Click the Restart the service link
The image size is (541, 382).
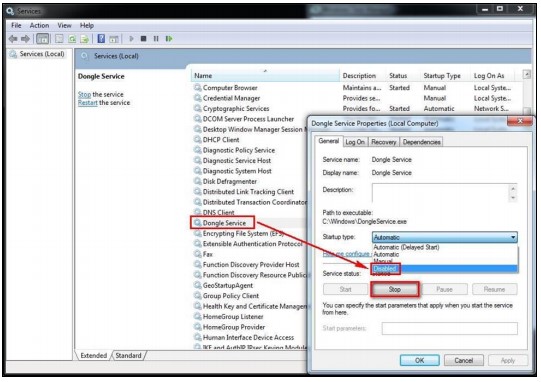pyautogui.click(x=88, y=102)
